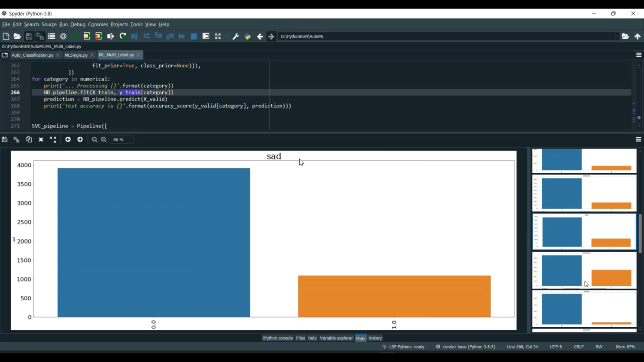Click the plot zoom percentage field
644x362 pixels.
click(121, 139)
